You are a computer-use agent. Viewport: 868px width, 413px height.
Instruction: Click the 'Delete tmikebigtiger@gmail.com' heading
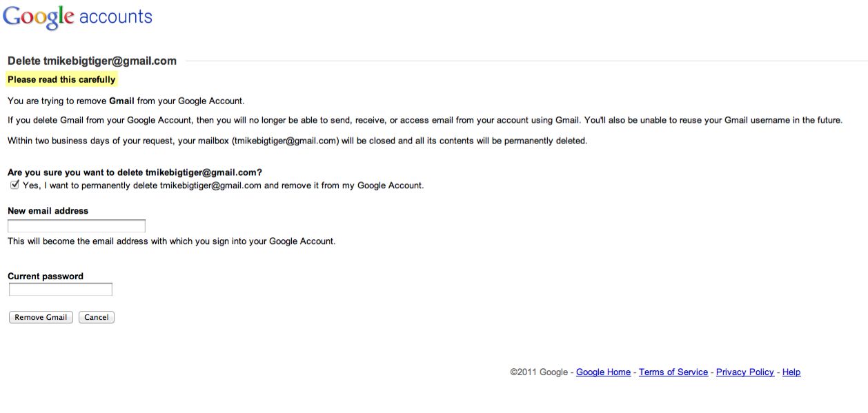(x=92, y=61)
